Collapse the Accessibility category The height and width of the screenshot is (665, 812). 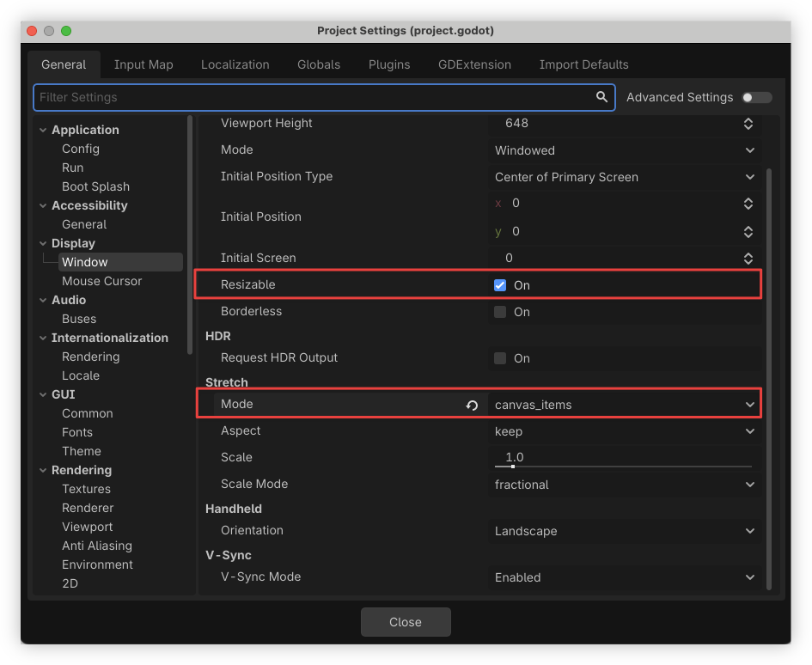coord(43,205)
